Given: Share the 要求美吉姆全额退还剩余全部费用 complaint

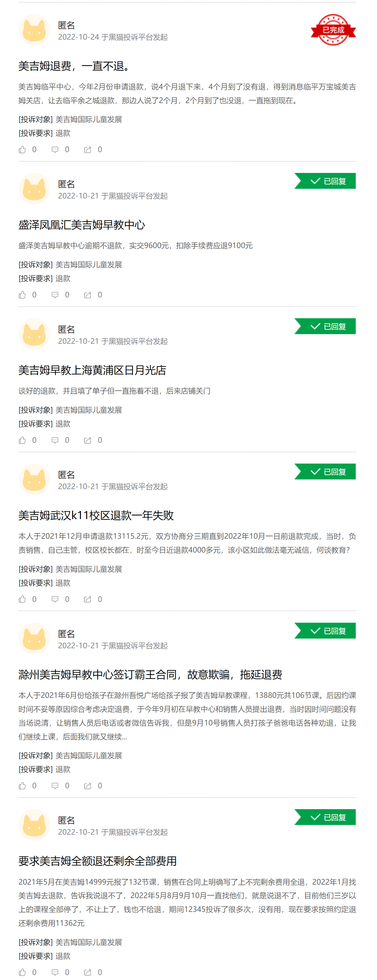Looking at the screenshot, I should (x=88, y=972).
